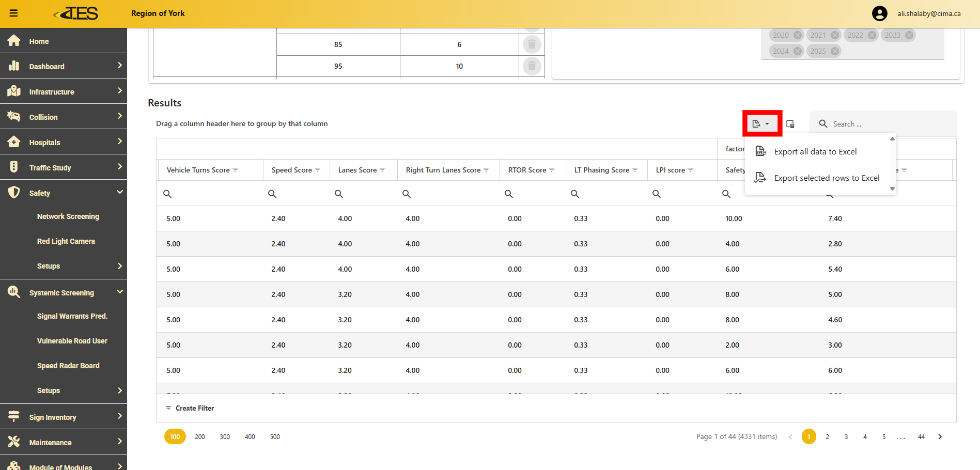Screen dimensions: 980x470
Task: Choose Export selected rows to Excel
Action: tap(827, 178)
